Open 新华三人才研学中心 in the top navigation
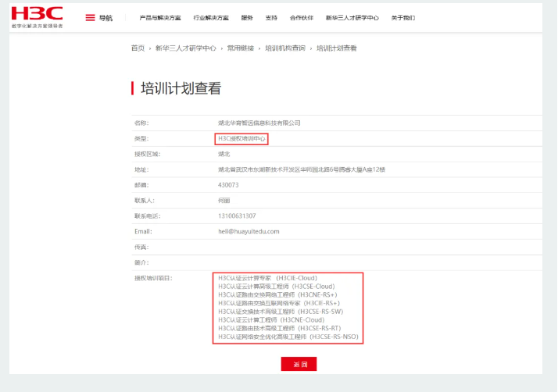Viewport: 558px width, 392px height. pos(352,18)
